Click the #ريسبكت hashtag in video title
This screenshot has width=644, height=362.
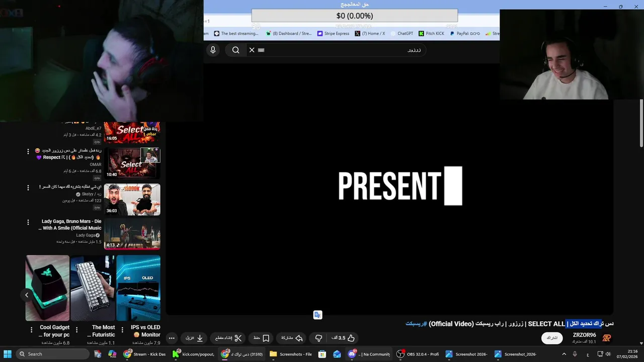pyautogui.click(x=416, y=324)
